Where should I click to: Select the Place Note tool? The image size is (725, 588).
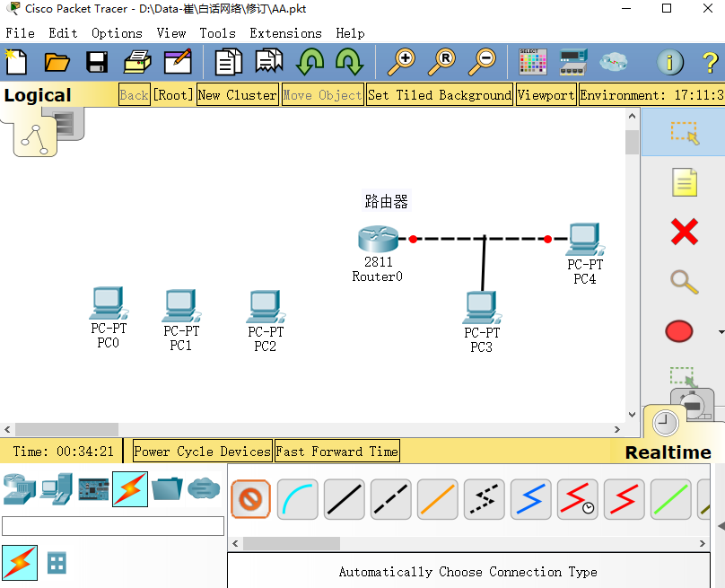[x=685, y=181]
